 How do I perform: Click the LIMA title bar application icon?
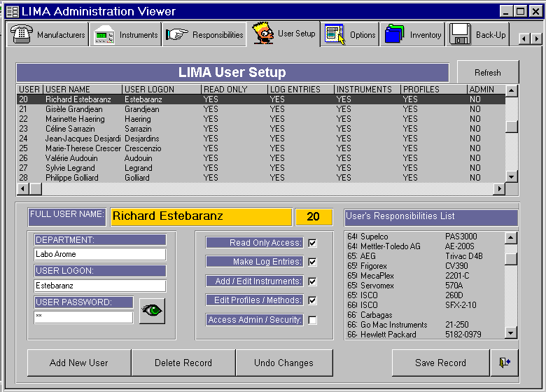[13, 11]
